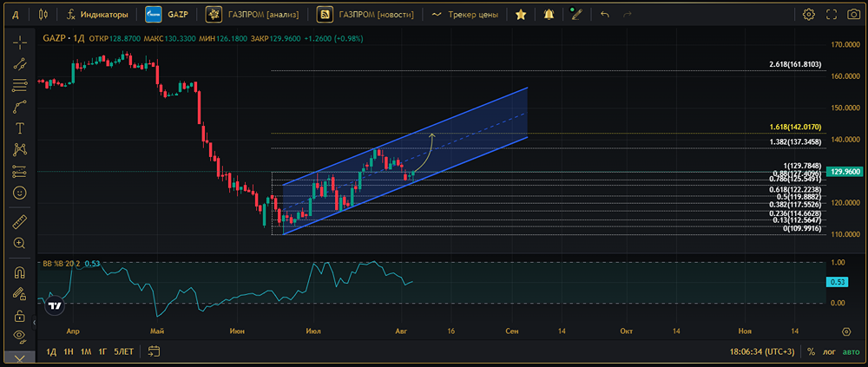Click the zoom-in magnifier tool
The width and height of the screenshot is (868, 367).
pos(19,244)
